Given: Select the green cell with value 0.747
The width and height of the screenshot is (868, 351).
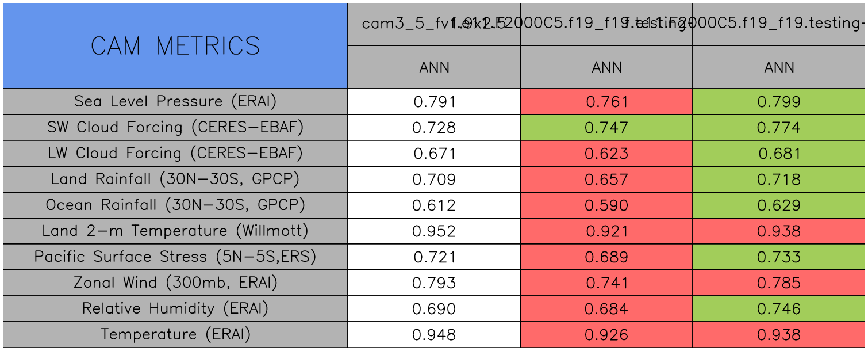Looking at the screenshot, I should pyautogui.click(x=606, y=128).
